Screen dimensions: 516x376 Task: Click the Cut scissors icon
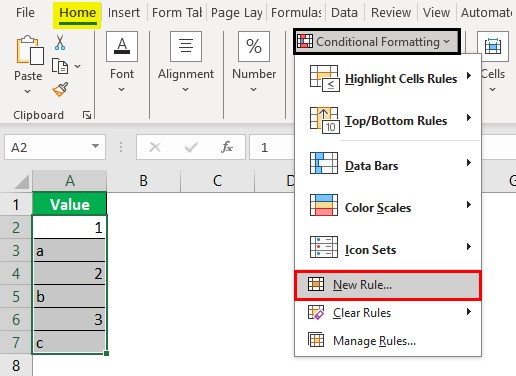tap(60, 43)
